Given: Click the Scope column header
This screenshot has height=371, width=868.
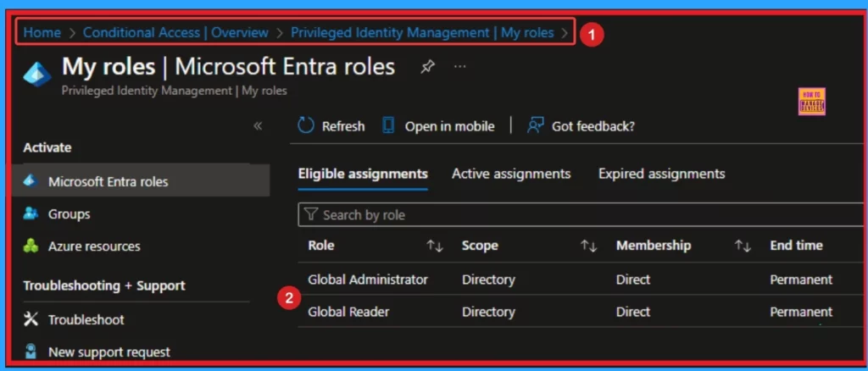Looking at the screenshot, I should 480,245.
